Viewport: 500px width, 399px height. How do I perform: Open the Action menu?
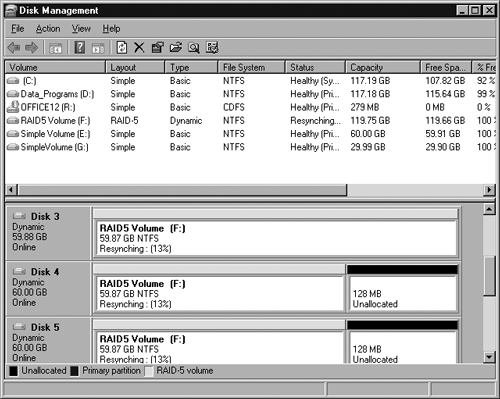pyautogui.click(x=48, y=29)
